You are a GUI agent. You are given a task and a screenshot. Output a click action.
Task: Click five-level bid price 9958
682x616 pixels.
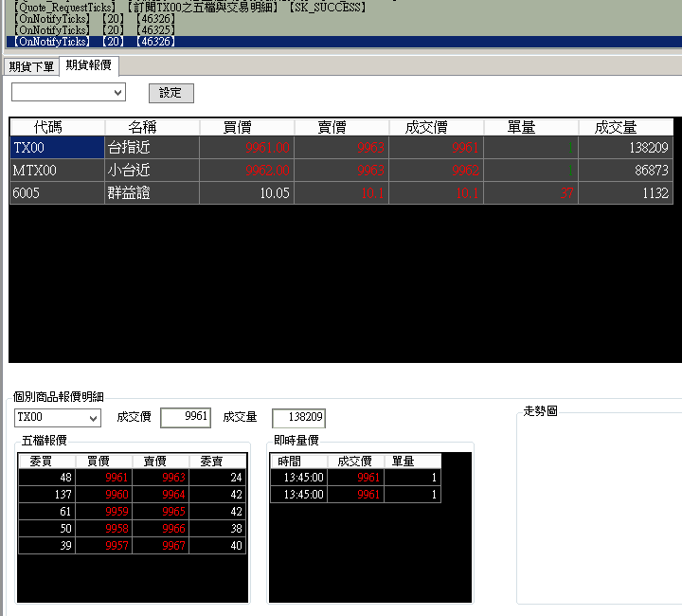coord(104,528)
